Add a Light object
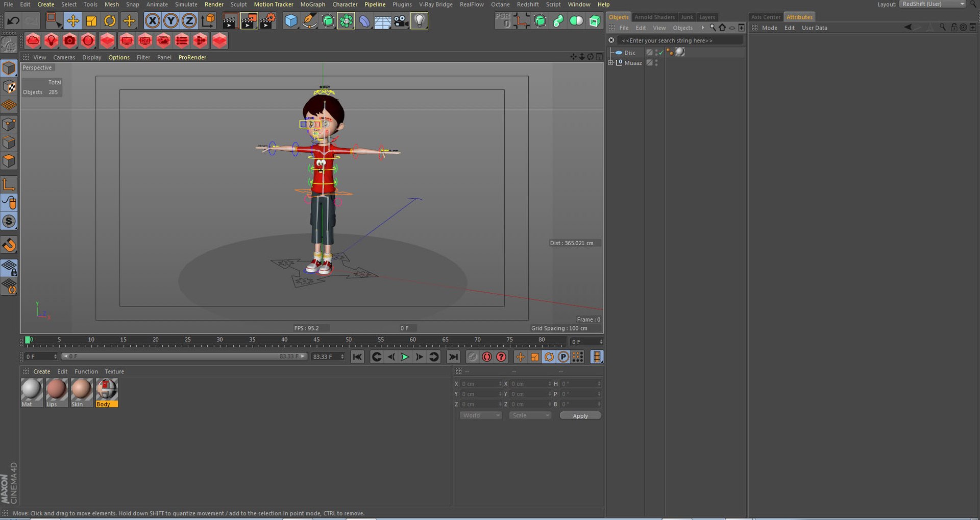This screenshot has width=980, height=520. coord(419,21)
